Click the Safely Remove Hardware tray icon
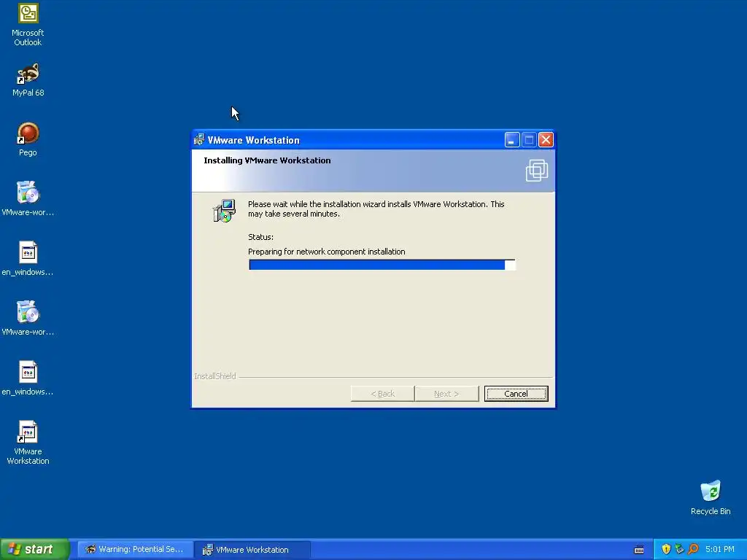Viewport: 747px width, 560px height. point(679,549)
